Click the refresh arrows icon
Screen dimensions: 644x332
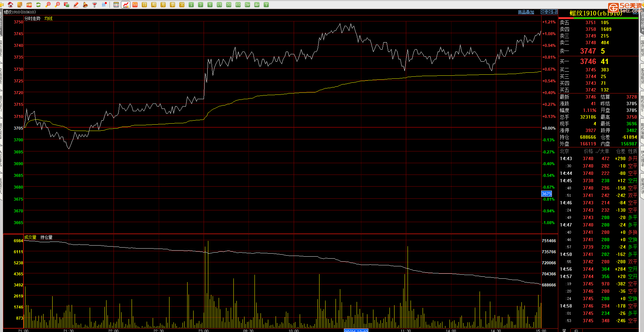(x=39, y=5)
